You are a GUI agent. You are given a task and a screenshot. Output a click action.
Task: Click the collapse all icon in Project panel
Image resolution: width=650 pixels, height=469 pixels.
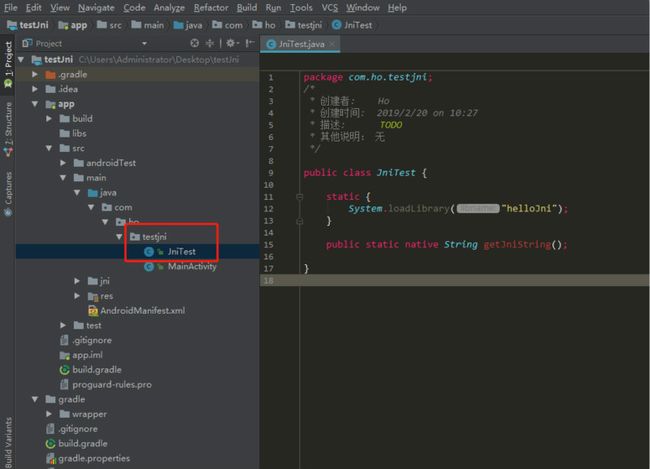[x=210, y=43]
